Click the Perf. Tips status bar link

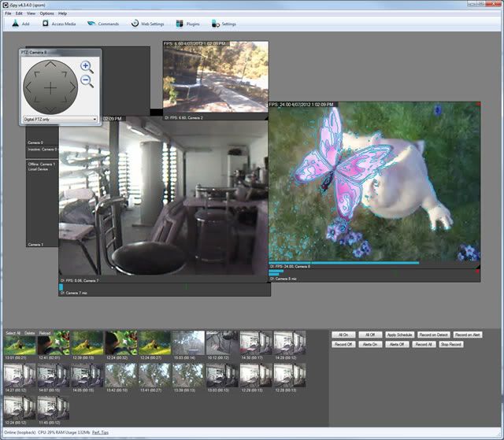click(102, 433)
